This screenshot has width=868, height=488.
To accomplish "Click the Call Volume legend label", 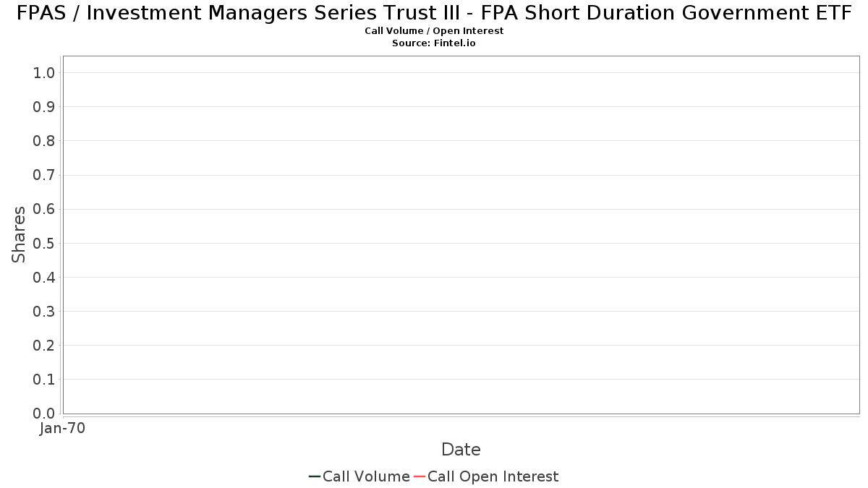I will 366,476.
